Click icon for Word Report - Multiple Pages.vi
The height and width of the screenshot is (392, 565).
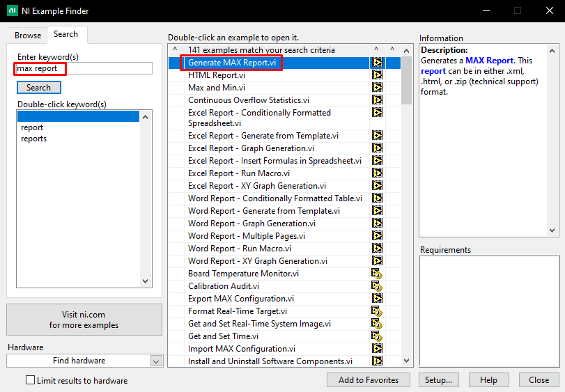click(x=378, y=236)
